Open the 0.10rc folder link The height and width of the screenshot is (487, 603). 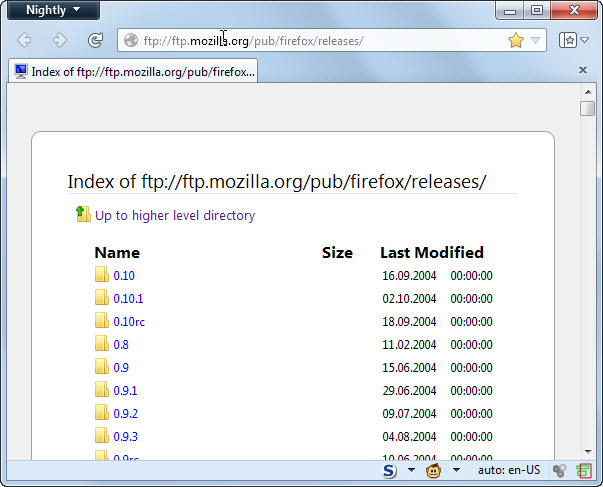pos(129,322)
